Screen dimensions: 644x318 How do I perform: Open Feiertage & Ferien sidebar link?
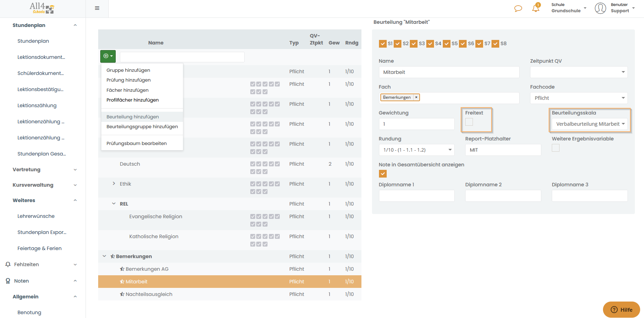[x=40, y=248]
